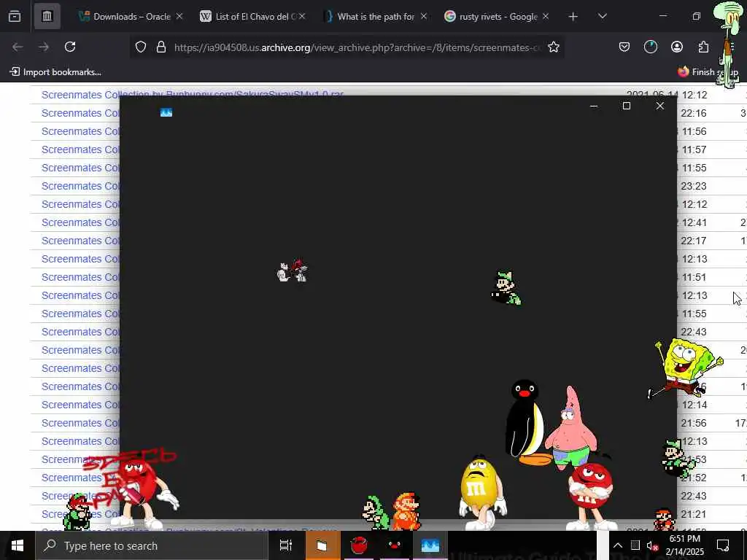Open Screenmates Collection link dated 21:56
Image resolution: width=747 pixels, height=560 pixels.
(x=80, y=423)
